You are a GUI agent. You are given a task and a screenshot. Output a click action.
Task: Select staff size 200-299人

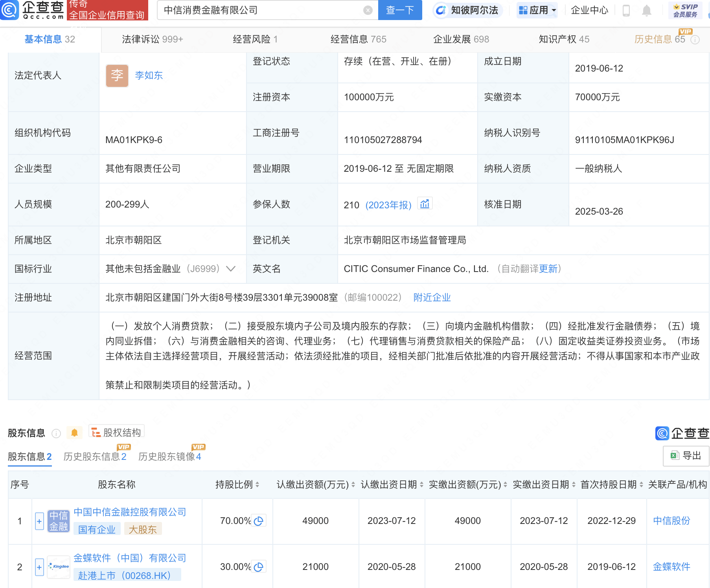coord(127,204)
